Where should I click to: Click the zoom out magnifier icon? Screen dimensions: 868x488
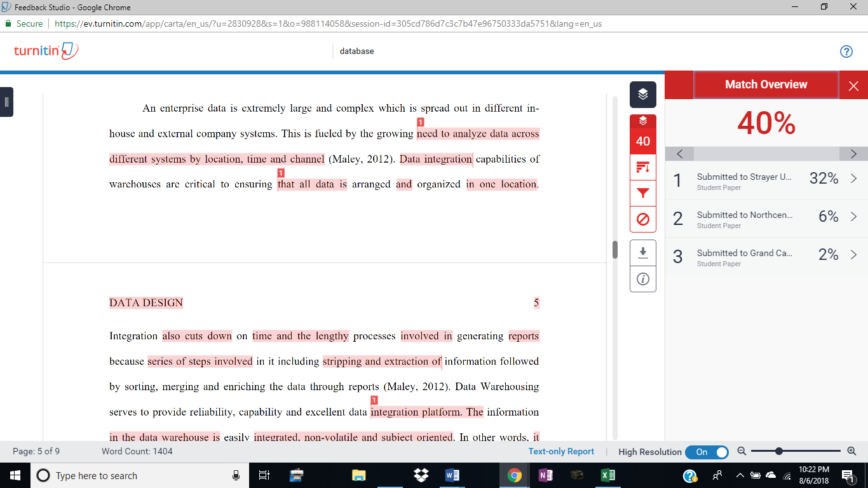[x=742, y=451]
